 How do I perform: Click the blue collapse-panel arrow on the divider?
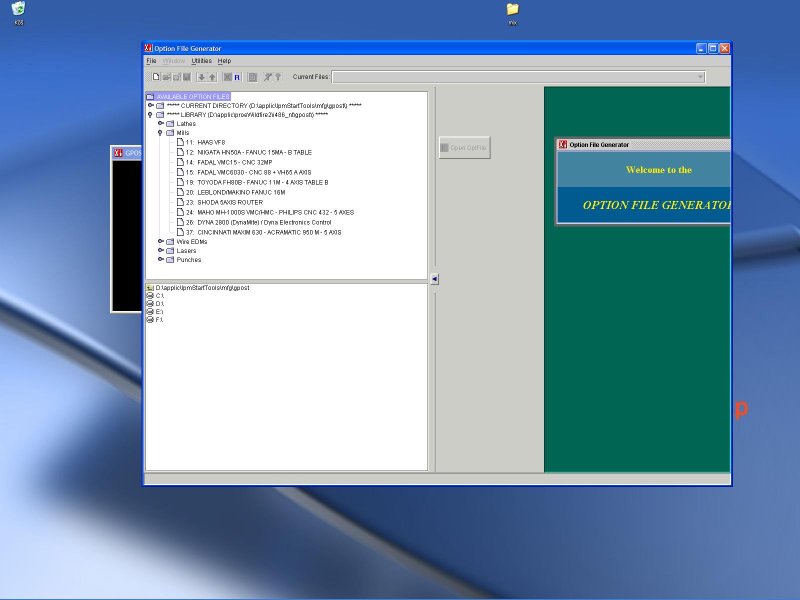point(434,279)
